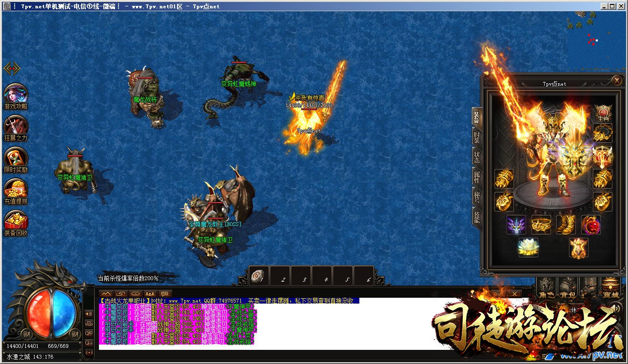Select the left golden ring slot

point(504,201)
